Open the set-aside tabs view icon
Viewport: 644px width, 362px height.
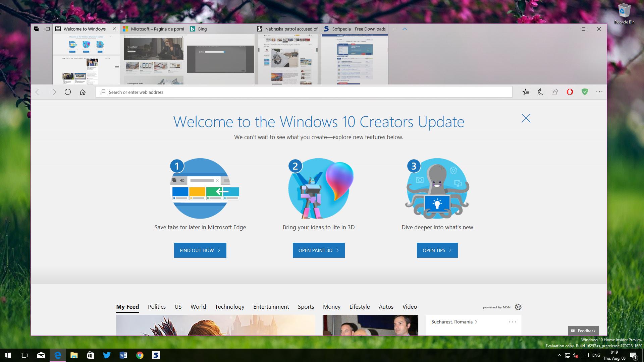(36, 29)
